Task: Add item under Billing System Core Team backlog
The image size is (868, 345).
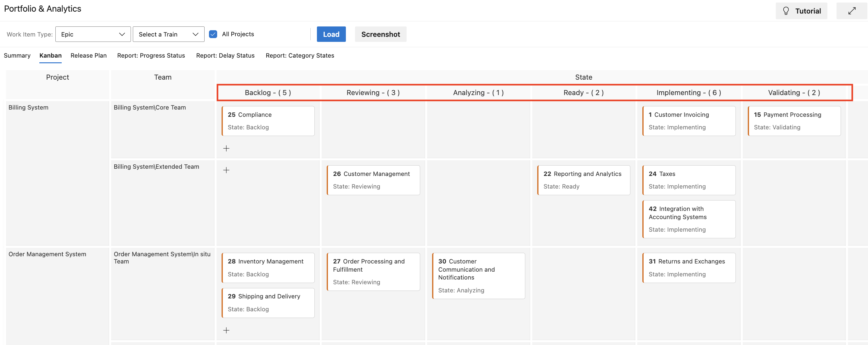Action: (226, 148)
